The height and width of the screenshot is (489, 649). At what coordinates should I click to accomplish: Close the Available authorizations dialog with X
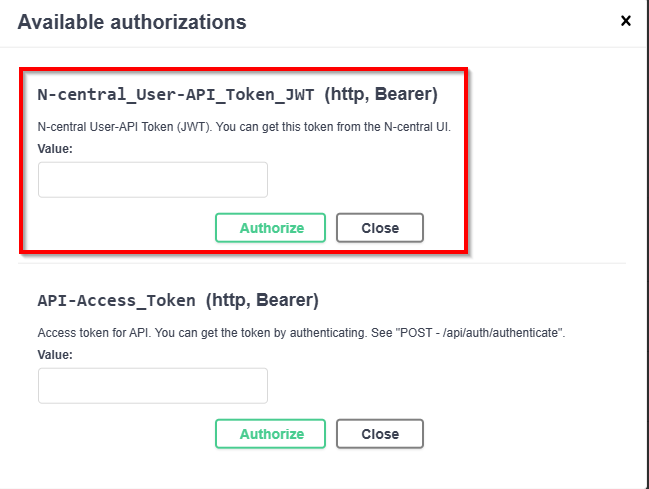[626, 20]
